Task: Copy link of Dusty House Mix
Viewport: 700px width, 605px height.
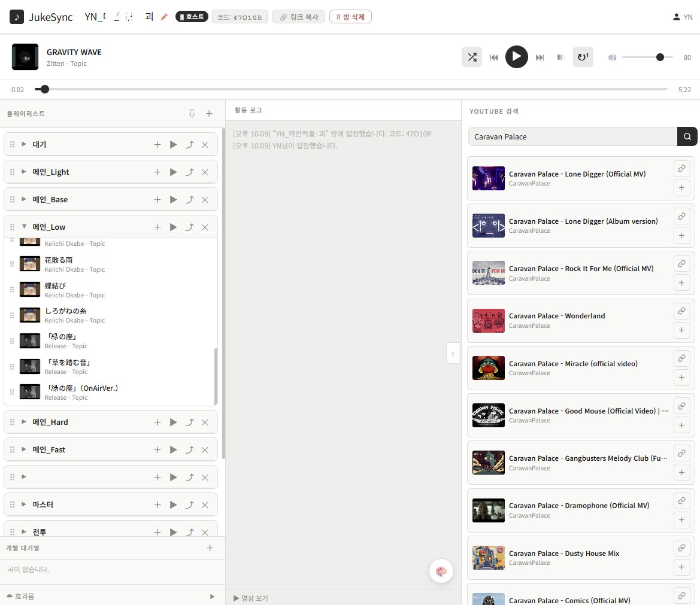Action: (681, 548)
